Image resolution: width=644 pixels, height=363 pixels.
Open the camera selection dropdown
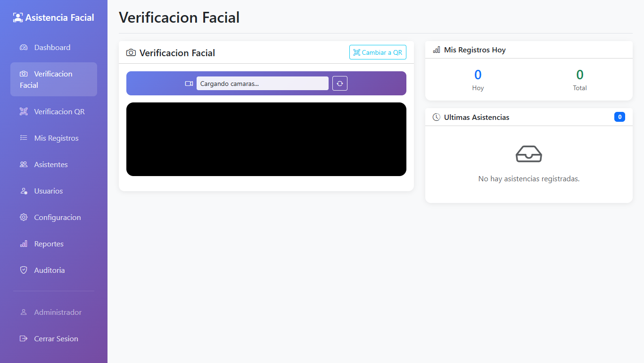(262, 84)
